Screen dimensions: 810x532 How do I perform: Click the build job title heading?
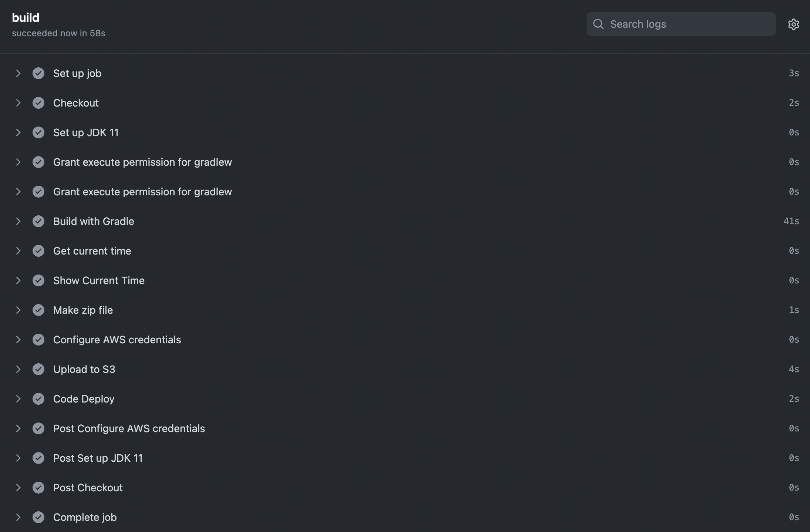tap(26, 17)
